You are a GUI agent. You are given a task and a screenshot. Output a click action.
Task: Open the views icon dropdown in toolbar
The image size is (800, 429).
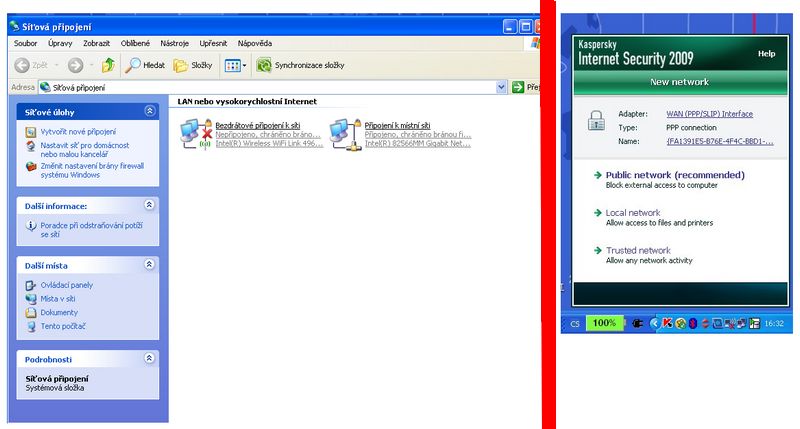point(235,65)
